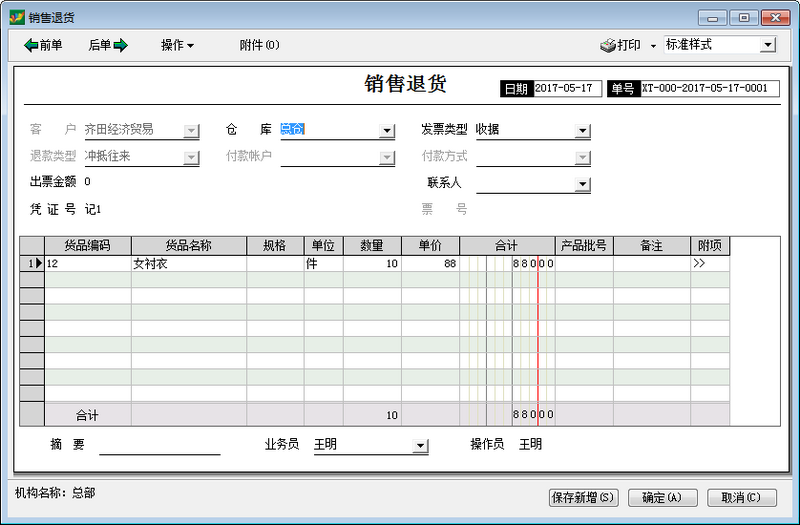Click the 产品批号 column header
The width and height of the screenshot is (800, 525).
pos(584,246)
